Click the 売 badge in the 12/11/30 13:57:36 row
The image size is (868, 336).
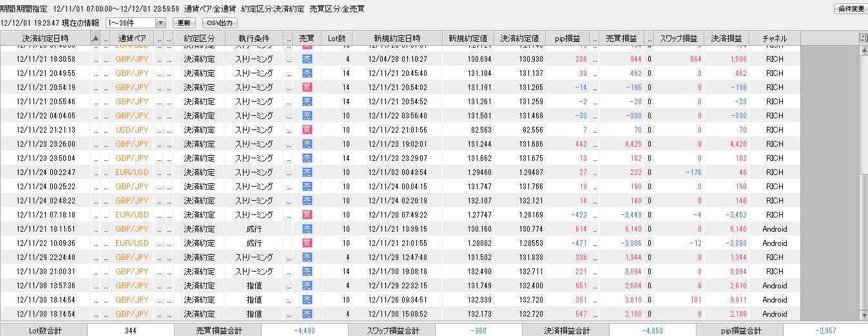click(x=307, y=285)
